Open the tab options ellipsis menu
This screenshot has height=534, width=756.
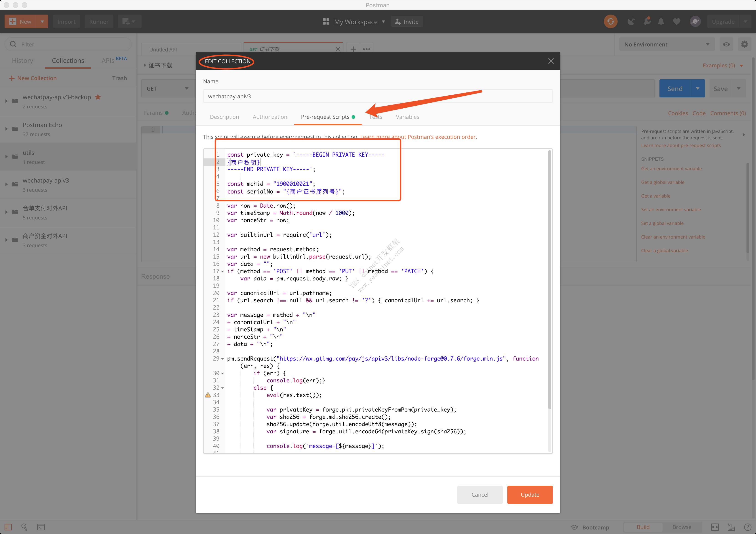coord(366,49)
